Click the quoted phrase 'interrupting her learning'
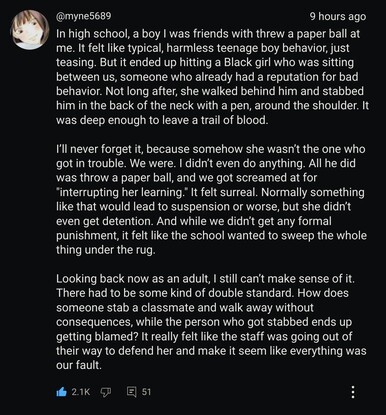Screen dimensions: 386x415 [x=123, y=192]
